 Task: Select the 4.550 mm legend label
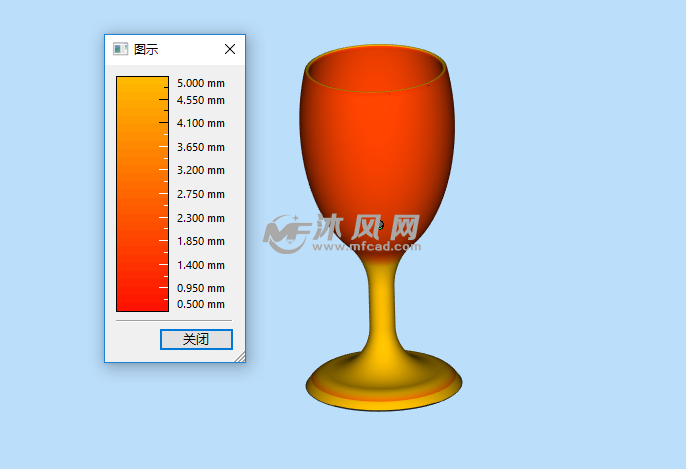(200, 100)
